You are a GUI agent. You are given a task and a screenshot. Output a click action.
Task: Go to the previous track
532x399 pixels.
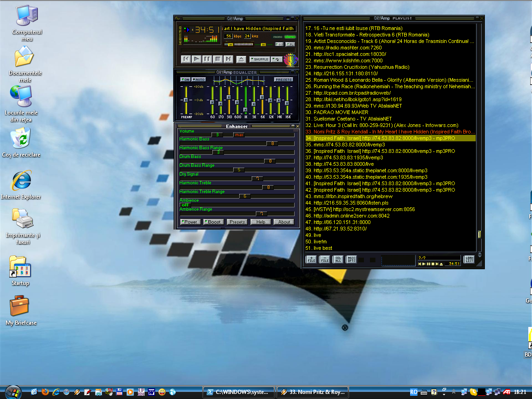coord(186,59)
